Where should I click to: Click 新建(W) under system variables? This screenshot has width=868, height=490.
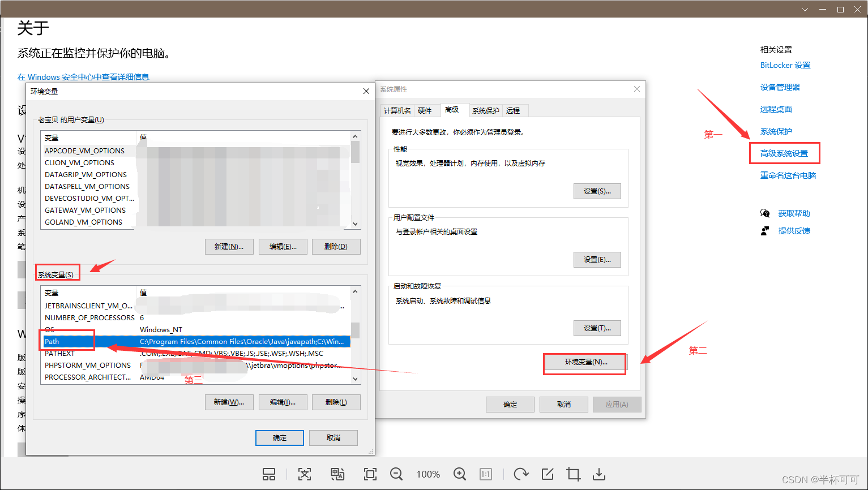229,402
